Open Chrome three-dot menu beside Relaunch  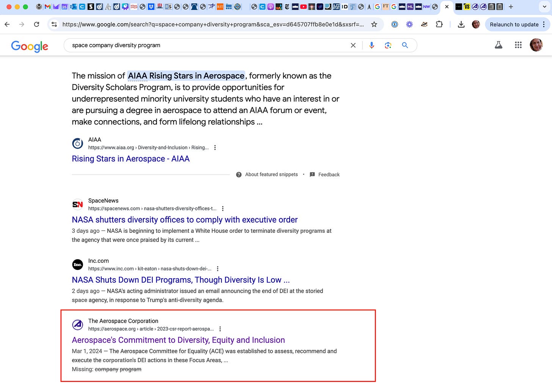[544, 24]
